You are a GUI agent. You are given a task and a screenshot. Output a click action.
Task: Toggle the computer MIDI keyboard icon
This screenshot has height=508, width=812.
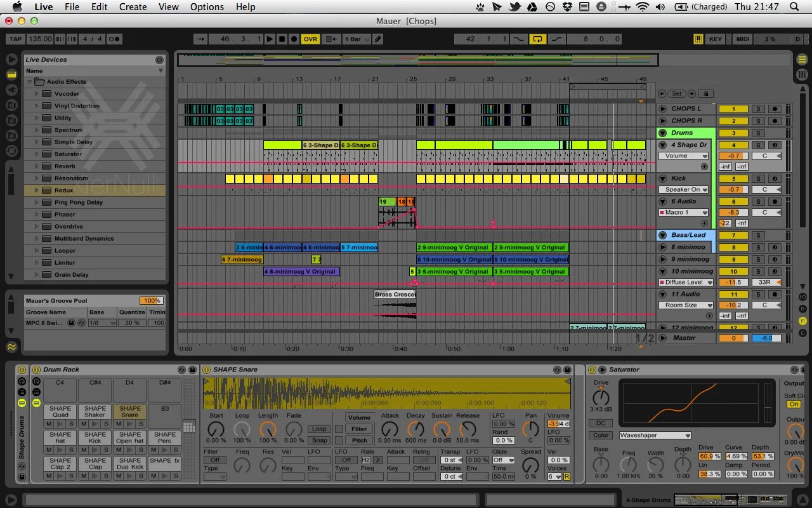(698, 39)
